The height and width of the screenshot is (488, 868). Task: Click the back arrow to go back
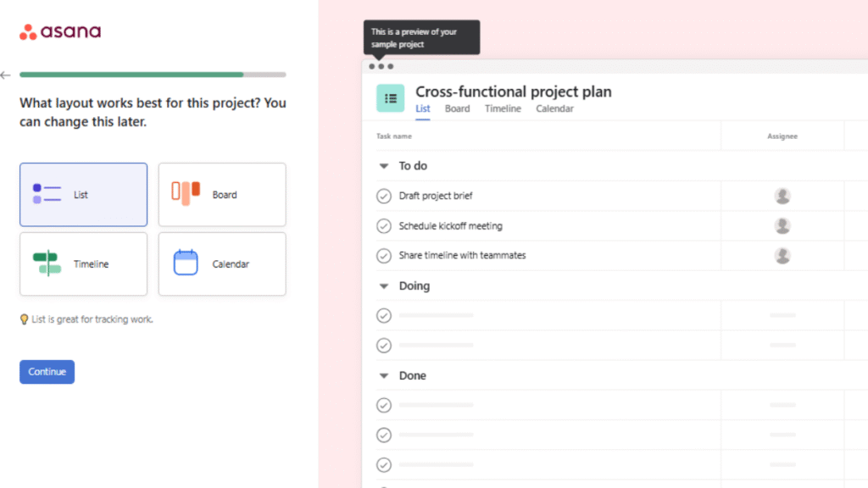coord(5,75)
